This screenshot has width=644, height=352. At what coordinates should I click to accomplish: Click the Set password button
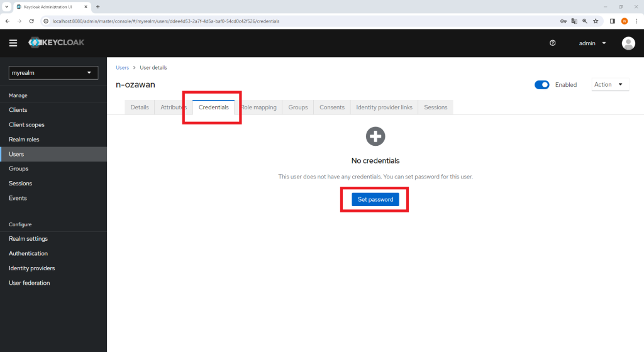pos(375,199)
